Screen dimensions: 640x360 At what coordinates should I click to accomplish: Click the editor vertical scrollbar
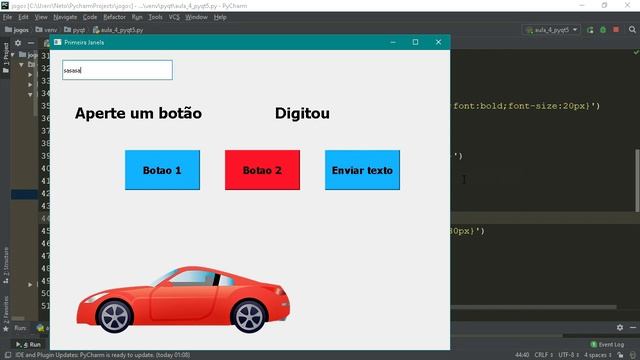[637, 181]
